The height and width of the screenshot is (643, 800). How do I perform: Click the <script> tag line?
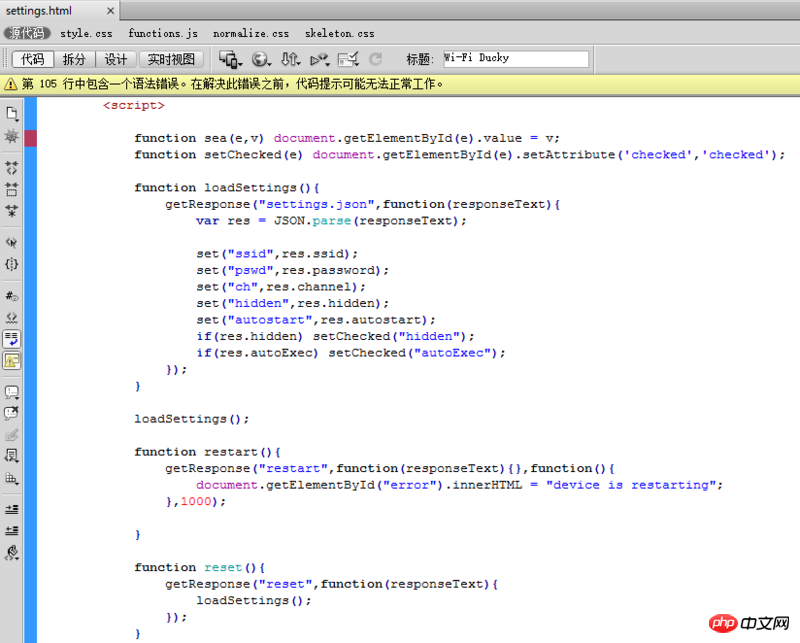coord(134,105)
